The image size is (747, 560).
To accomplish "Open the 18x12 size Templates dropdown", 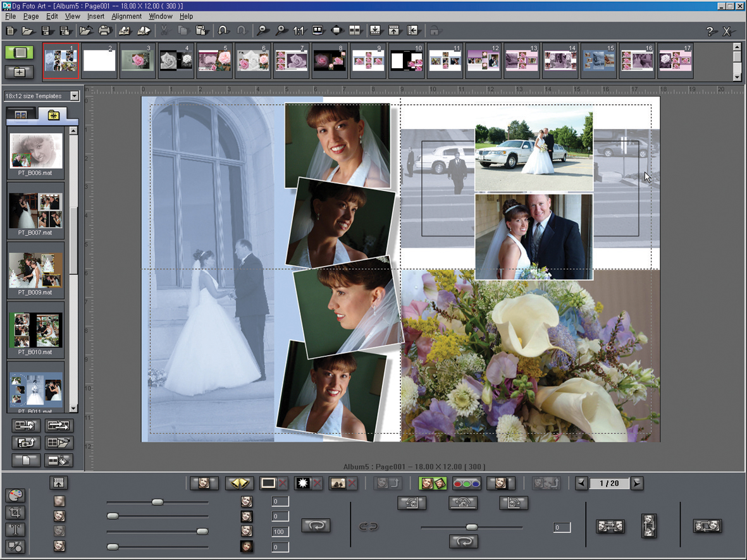I will point(75,96).
